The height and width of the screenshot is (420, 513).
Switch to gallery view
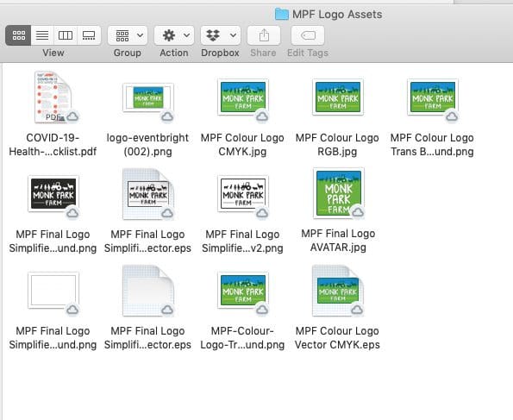tap(89, 35)
